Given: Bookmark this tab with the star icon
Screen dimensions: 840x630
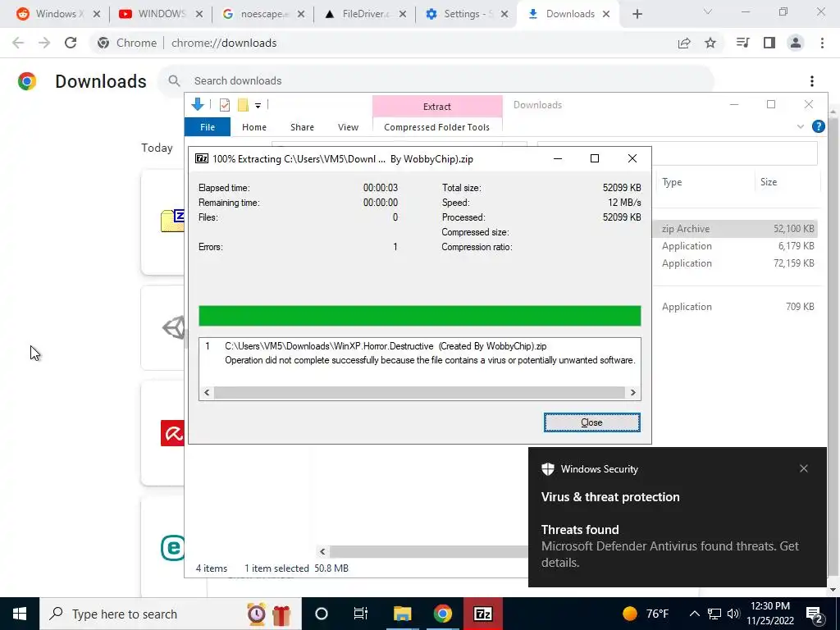Looking at the screenshot, I should click(x=710, y=43).
